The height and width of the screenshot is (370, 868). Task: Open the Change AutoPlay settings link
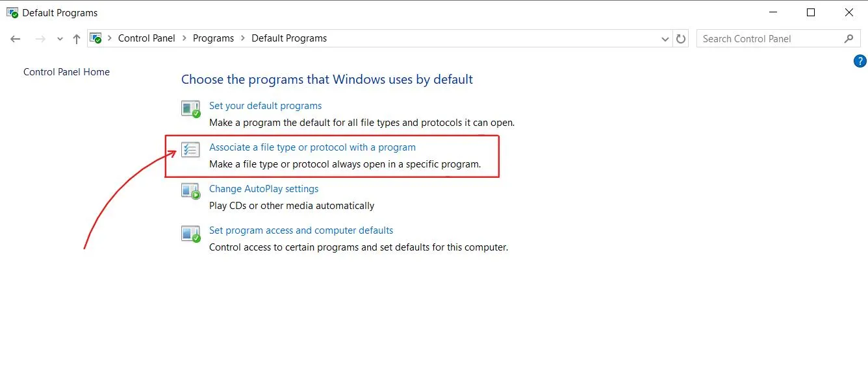click(x=264, y=189)
